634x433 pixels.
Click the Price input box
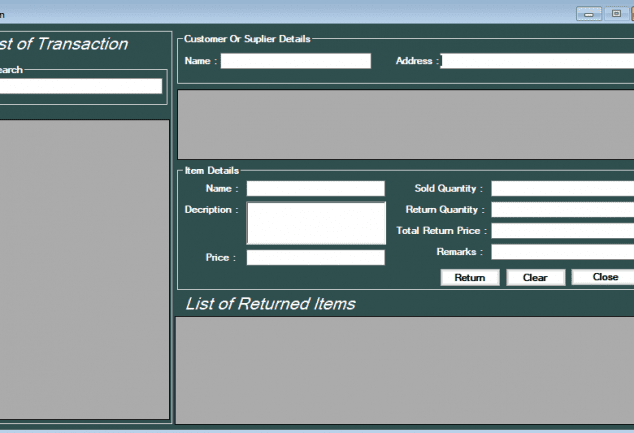(x=315, y=258)
